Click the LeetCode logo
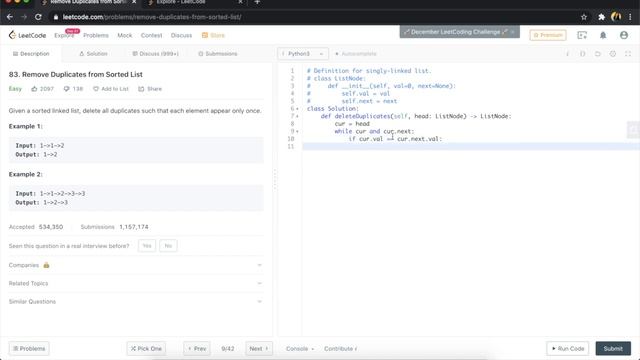The image size is (640, 360). click(x=27, y=36)
